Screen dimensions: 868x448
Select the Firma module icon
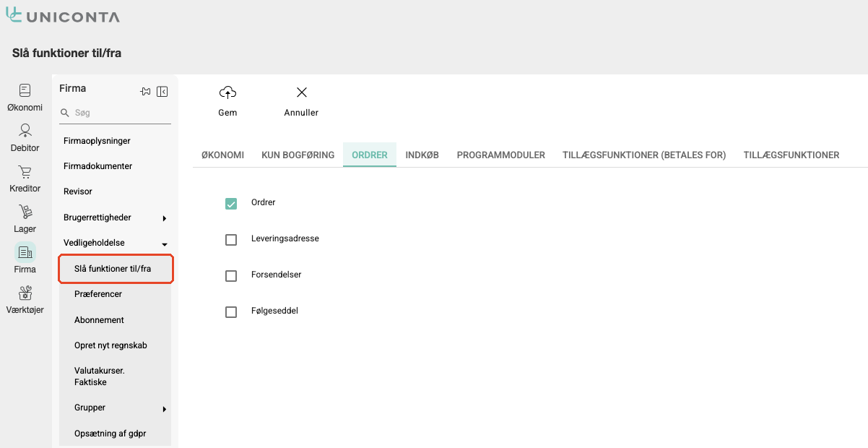point(25,252)
